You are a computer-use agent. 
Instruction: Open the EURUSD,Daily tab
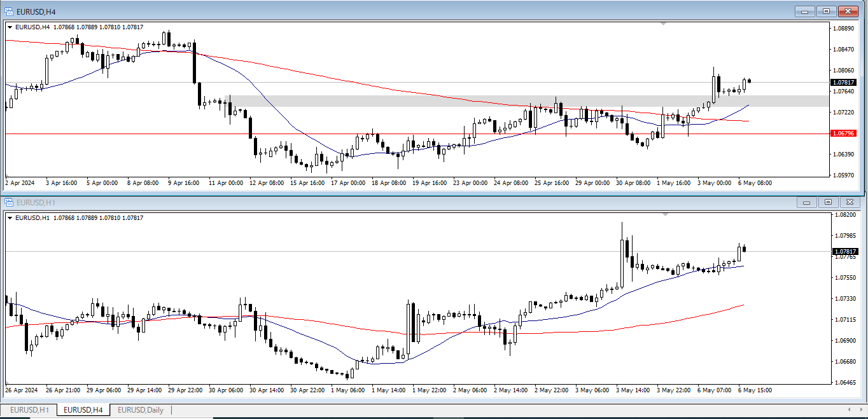141,410
